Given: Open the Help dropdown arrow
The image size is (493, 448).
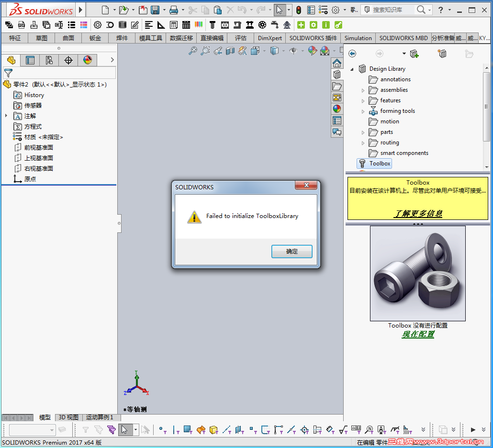Looking at the screenshot, I should (x=449, y=10).
